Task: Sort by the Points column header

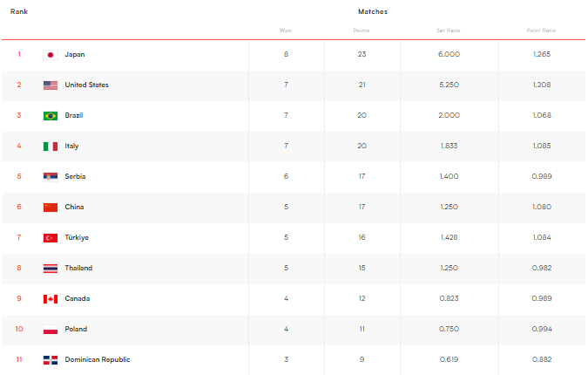Action: pos(362,31)
